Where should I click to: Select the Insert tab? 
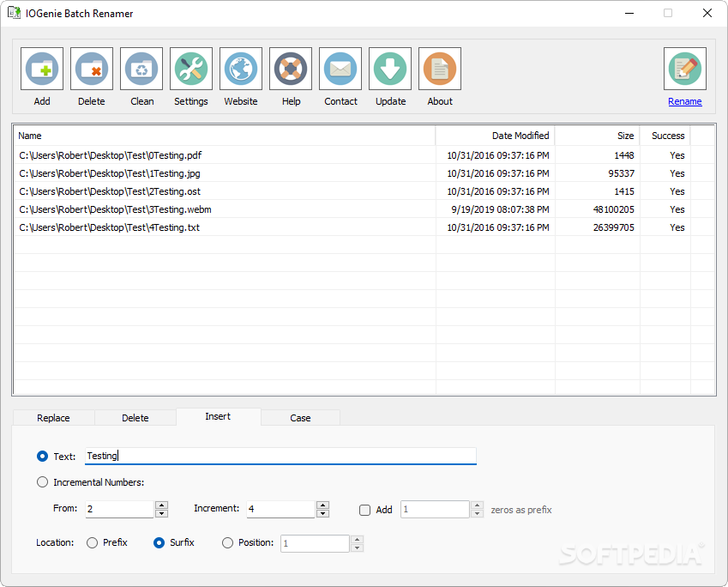click(218, 416)
